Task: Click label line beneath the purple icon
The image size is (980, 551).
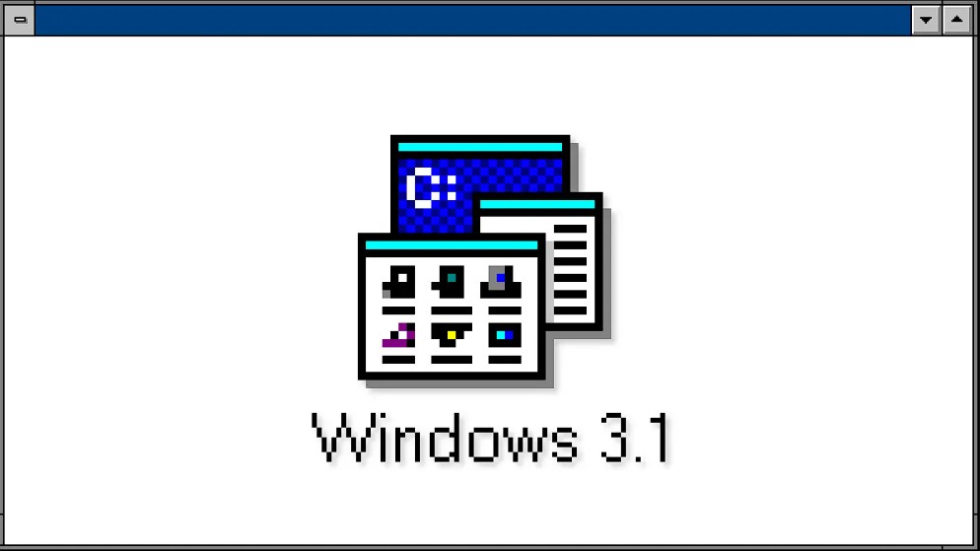Action: point(398,359)
